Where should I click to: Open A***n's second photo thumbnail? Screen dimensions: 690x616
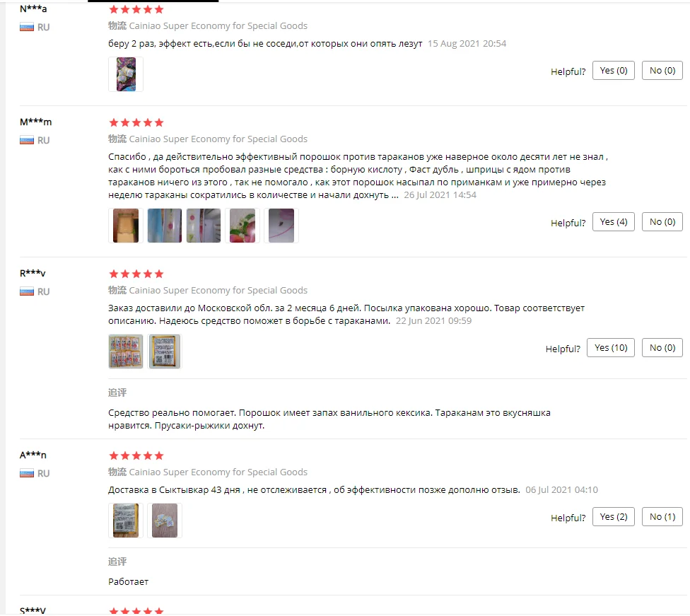165,521
